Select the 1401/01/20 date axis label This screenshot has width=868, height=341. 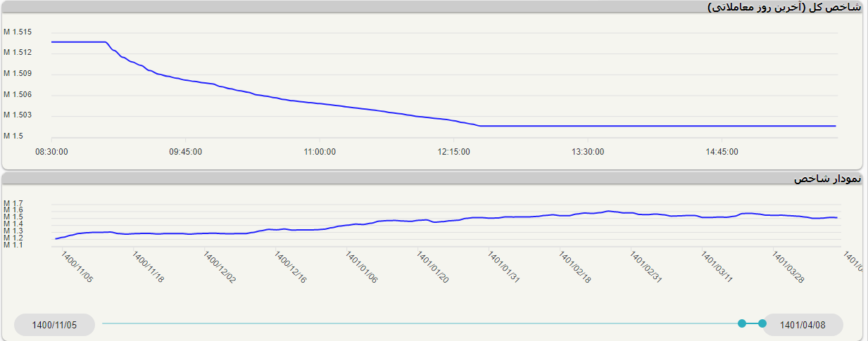(x=433, y=268)
